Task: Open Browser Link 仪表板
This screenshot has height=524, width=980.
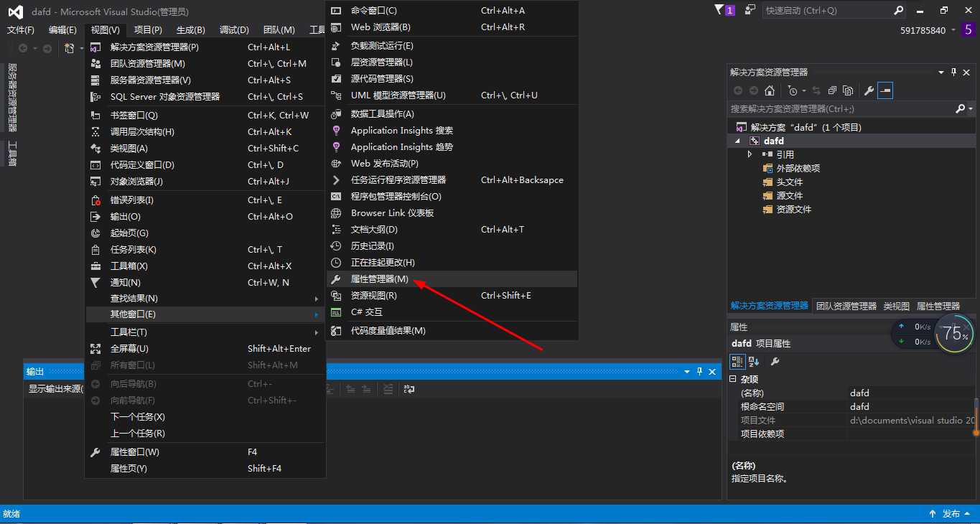Action: 452,212
